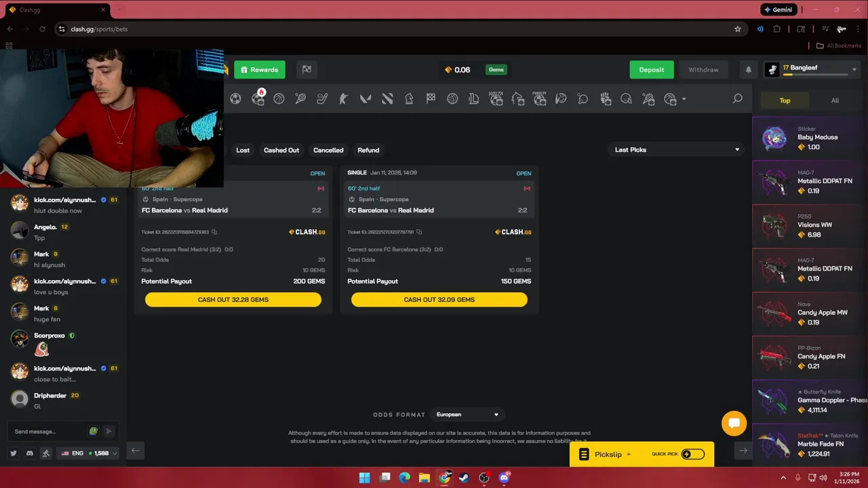868x488 pixels.
Task: Open the All Bookmarks folder
Action: (839, 45)
